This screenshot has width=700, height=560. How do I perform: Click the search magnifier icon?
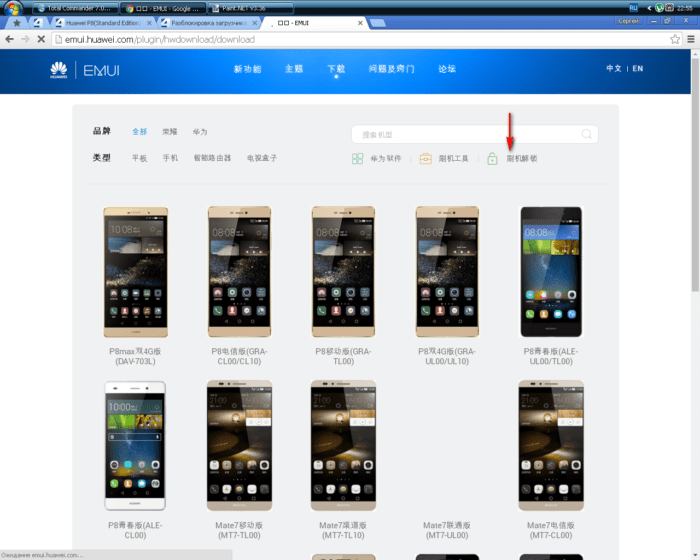click(x=587, y=134)
